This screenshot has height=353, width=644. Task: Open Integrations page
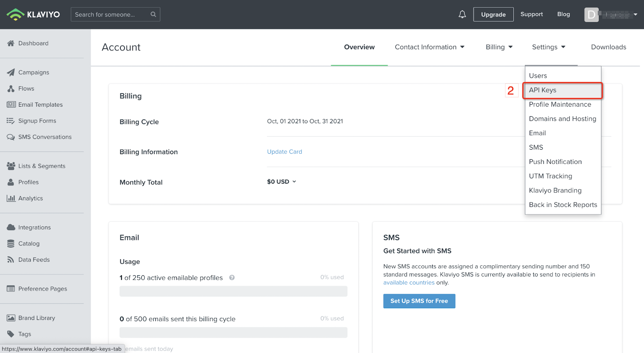point(34,227)
